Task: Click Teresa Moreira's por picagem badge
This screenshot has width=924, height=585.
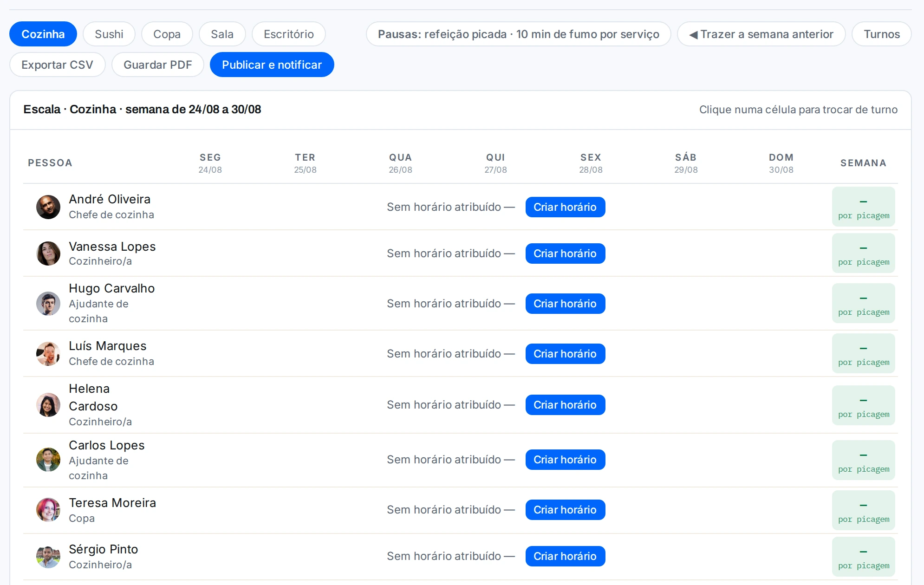Action: pos(864,510)
